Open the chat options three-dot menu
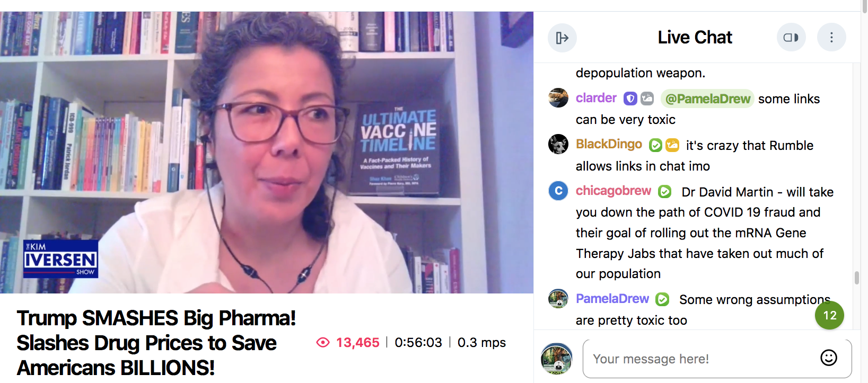The image size is (868, 383). [831, 38]
